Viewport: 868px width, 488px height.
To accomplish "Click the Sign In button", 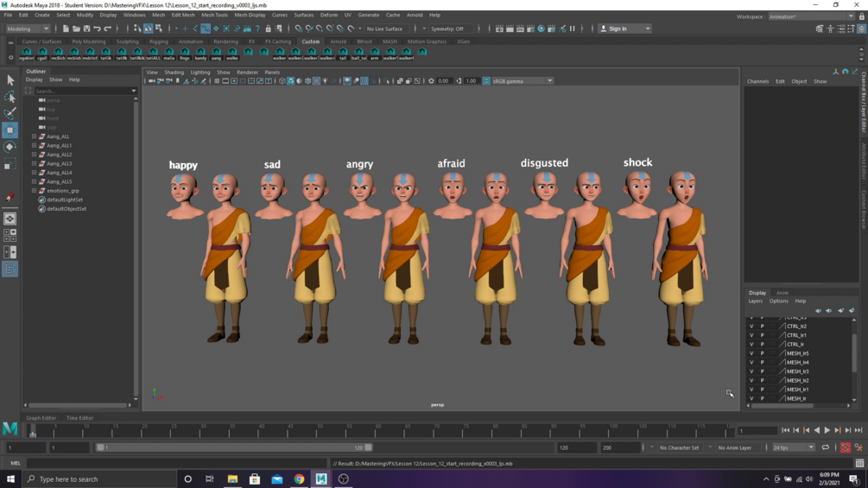I will [x=618, y=29].
